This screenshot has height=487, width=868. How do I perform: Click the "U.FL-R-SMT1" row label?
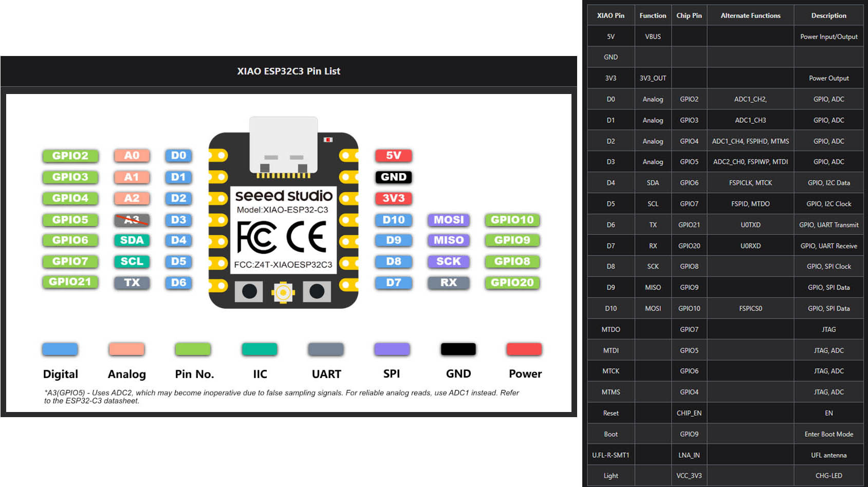(611, 455)
